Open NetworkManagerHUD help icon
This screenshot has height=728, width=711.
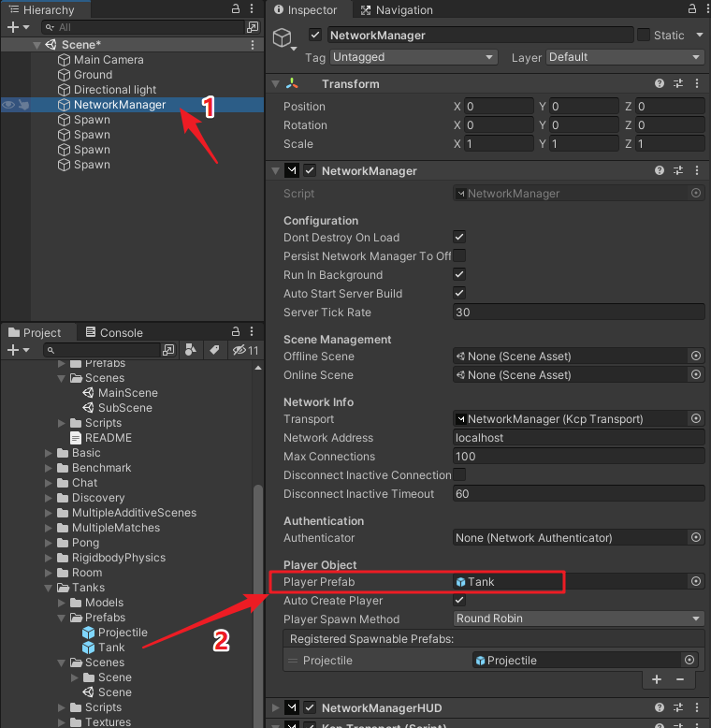tap(659, 707)
